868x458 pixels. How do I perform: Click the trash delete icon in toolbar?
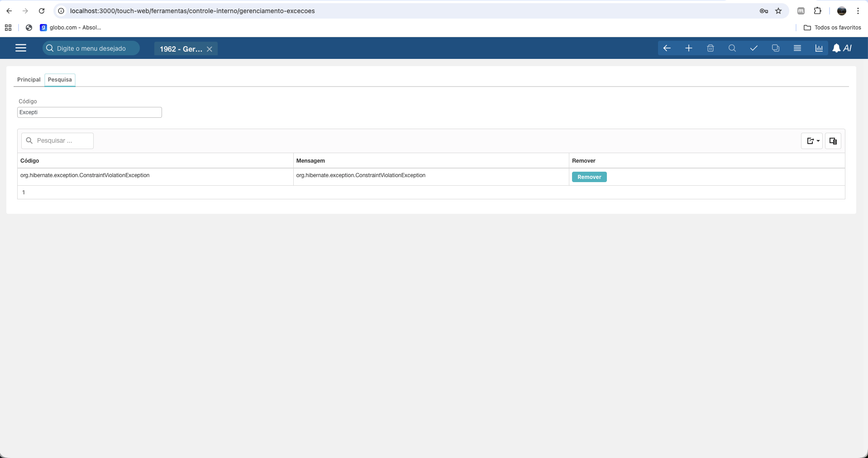pyautogui.click(x=710, y=48)
